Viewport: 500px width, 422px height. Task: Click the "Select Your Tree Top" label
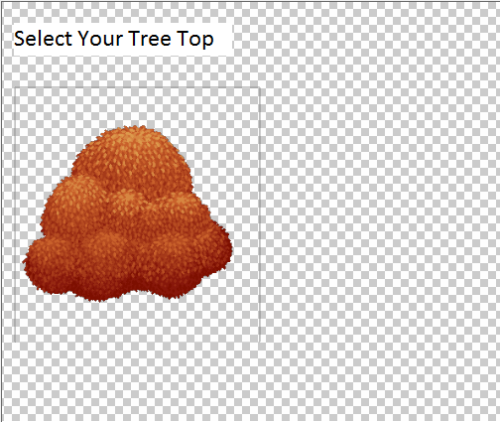click(114, 39)
